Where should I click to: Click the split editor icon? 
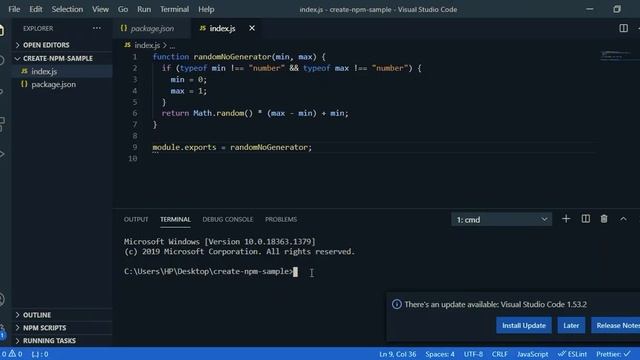pos(623,28)
